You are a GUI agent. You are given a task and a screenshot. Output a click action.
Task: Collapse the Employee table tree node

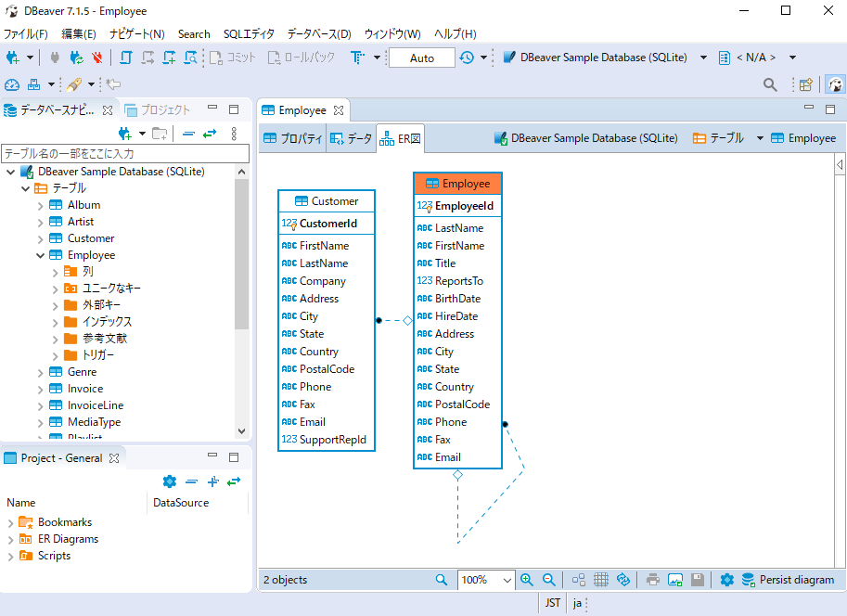click(x=40, y=255)
